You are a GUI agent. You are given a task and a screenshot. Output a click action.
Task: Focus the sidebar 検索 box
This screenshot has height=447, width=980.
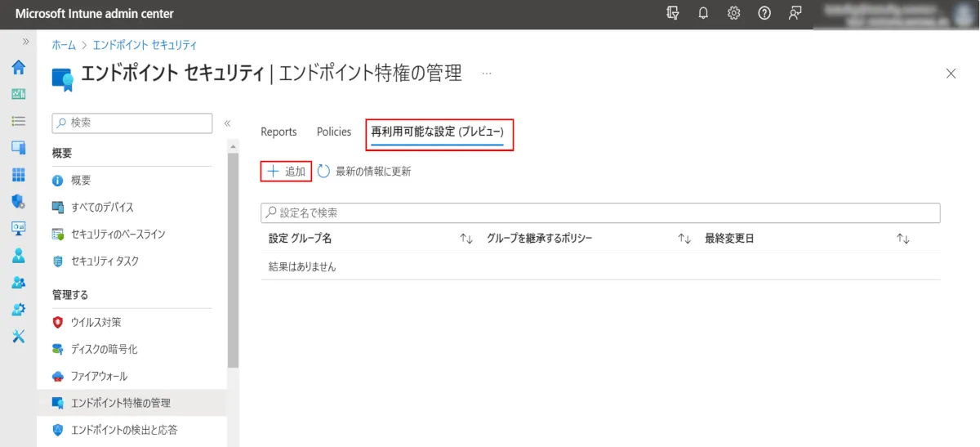132,123
